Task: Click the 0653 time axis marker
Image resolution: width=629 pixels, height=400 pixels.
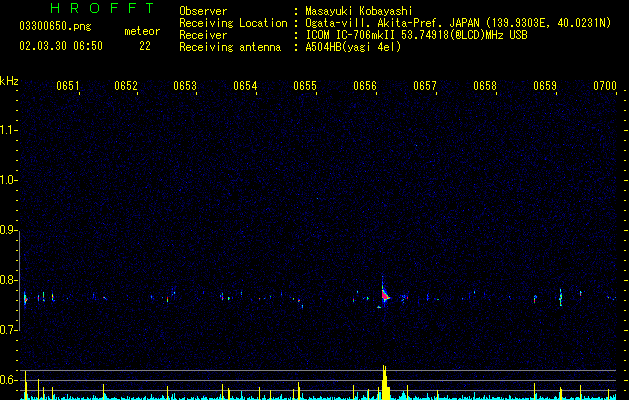Action: point(185,86)
